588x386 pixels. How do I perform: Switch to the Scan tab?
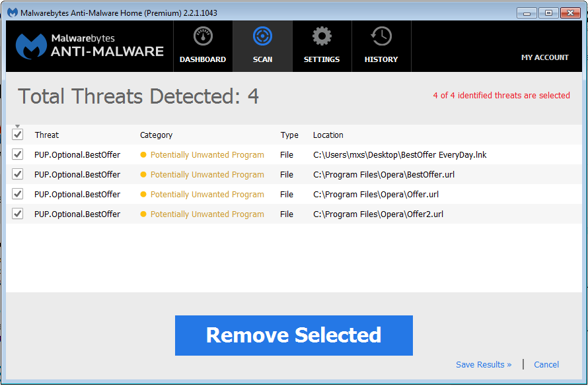coord(262,46)
